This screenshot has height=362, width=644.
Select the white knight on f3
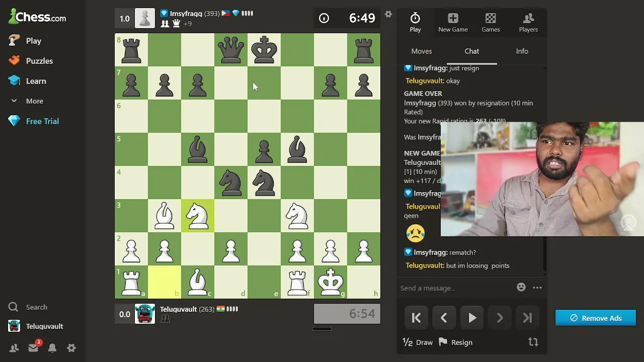click(297, 216)
